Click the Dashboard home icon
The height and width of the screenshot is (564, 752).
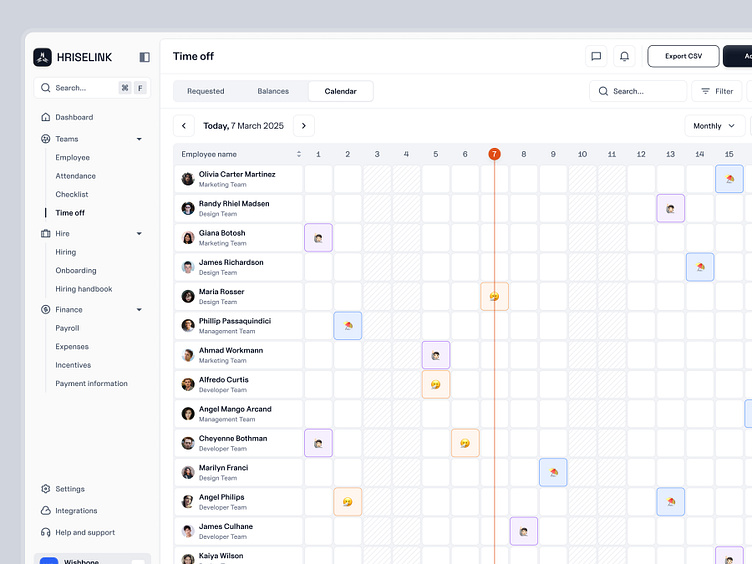tap(46, 117)
